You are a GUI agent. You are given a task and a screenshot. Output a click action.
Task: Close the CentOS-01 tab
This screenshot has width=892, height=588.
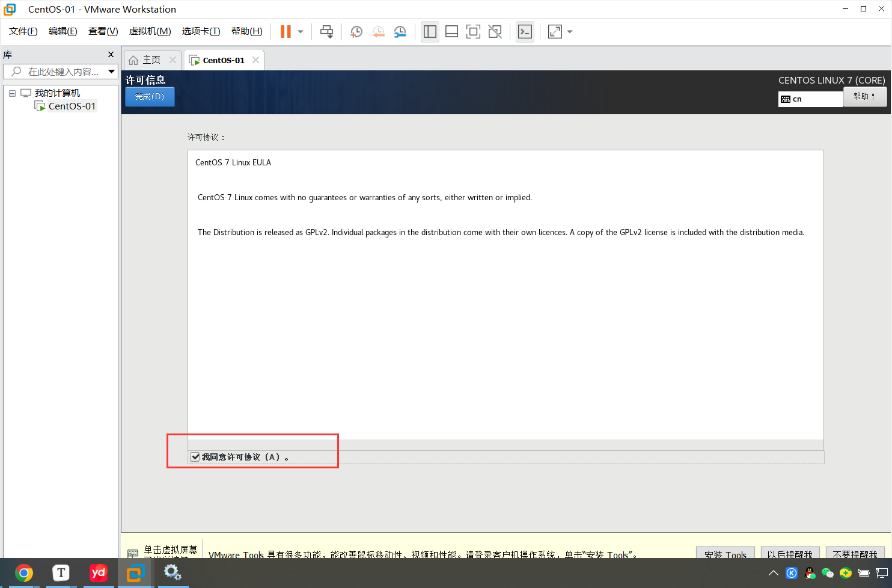[x=255, y=60]
